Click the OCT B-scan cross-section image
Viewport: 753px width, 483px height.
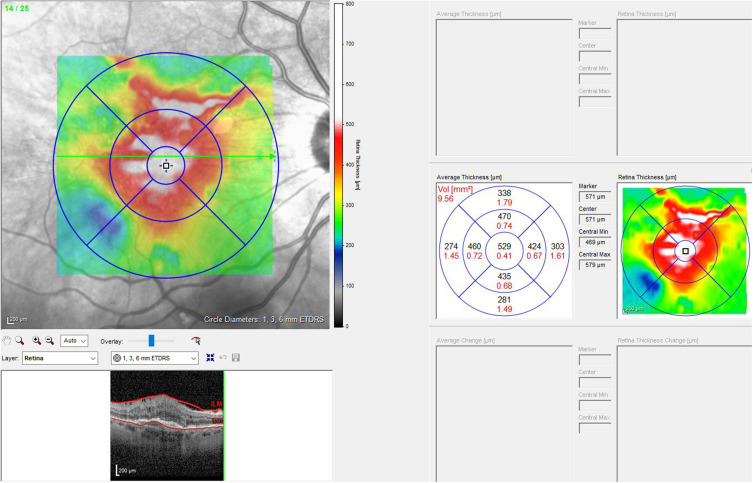tap(166, 410)
